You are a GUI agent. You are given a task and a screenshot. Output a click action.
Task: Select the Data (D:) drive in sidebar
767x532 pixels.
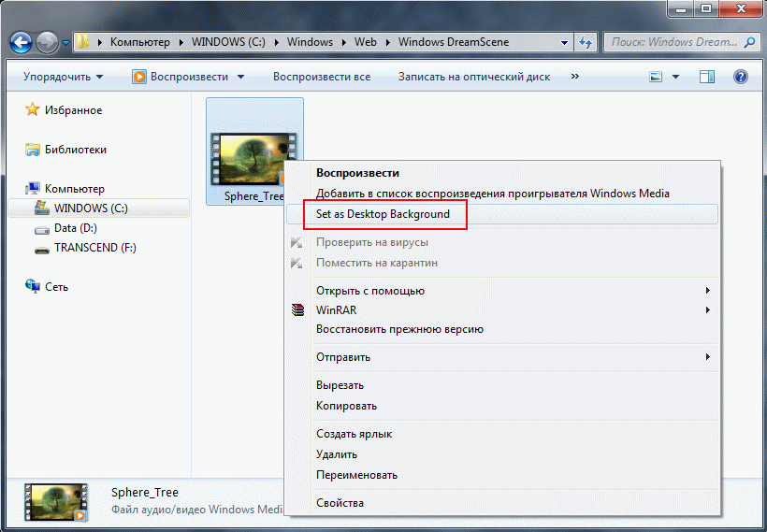pos(76,228)
